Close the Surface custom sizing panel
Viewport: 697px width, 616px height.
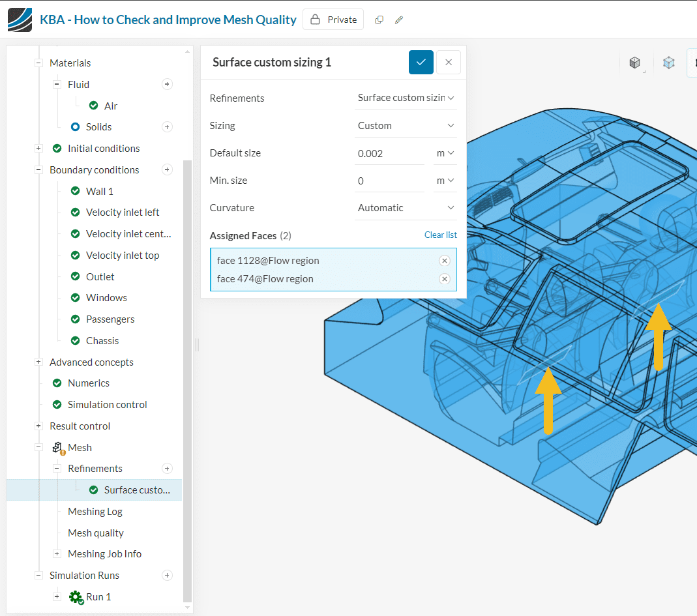tap(449, 62)
